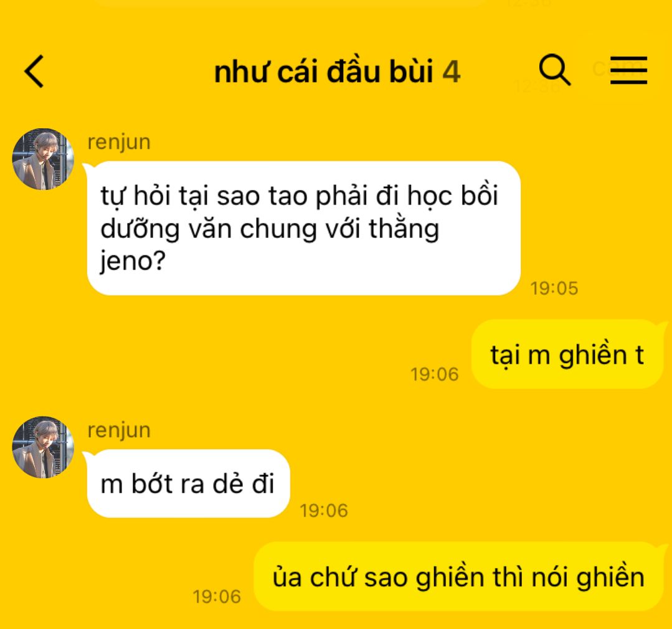Tap the back arrow icon
The image size is (672, 629).
(34, 71)
